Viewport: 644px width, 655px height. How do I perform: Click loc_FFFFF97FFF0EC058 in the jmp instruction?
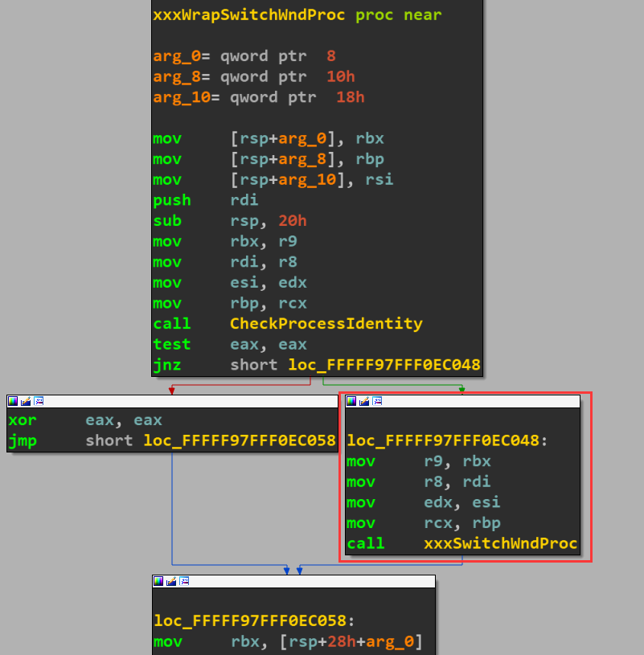tap(240, 440)
